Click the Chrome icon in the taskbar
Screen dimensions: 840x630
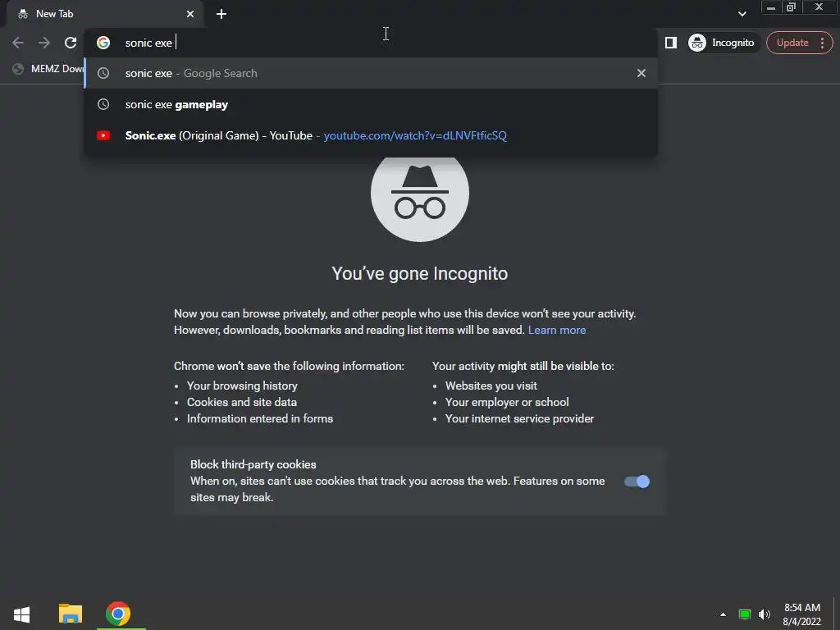pos(118,614)
